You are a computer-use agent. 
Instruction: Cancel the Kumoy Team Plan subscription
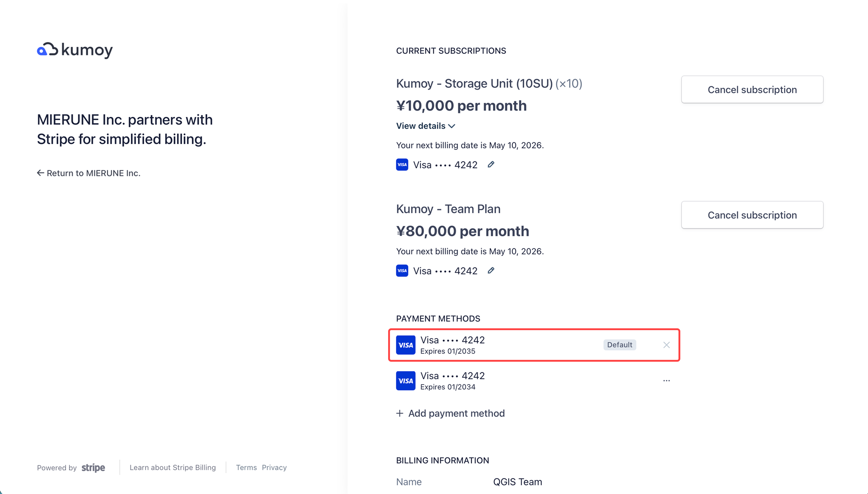[x=752, y=215]
